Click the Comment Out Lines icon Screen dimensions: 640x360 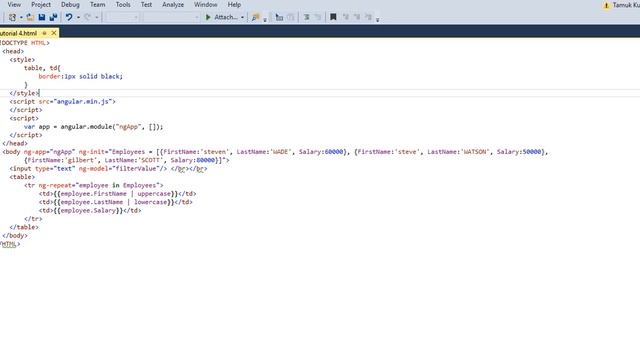point(306,17)
